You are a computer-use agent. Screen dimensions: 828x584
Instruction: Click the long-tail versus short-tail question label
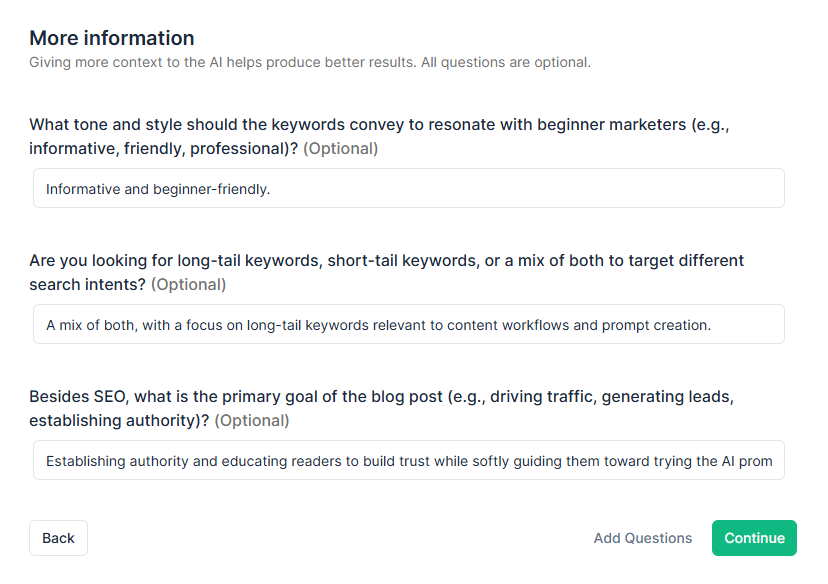(387, 272)
